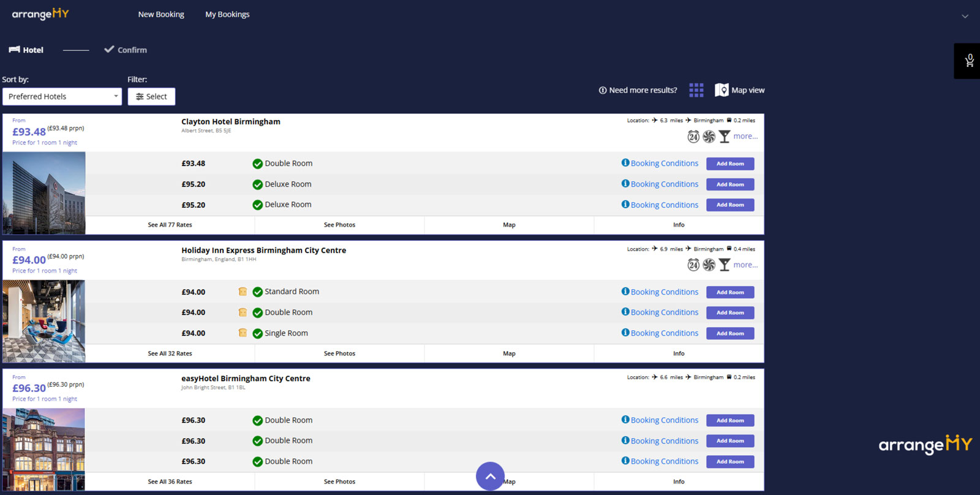The width and height of the screenshot is (980, 495).
Task: Click Holiday Inn Express 24-hour icon
Action: click(693, 265)
